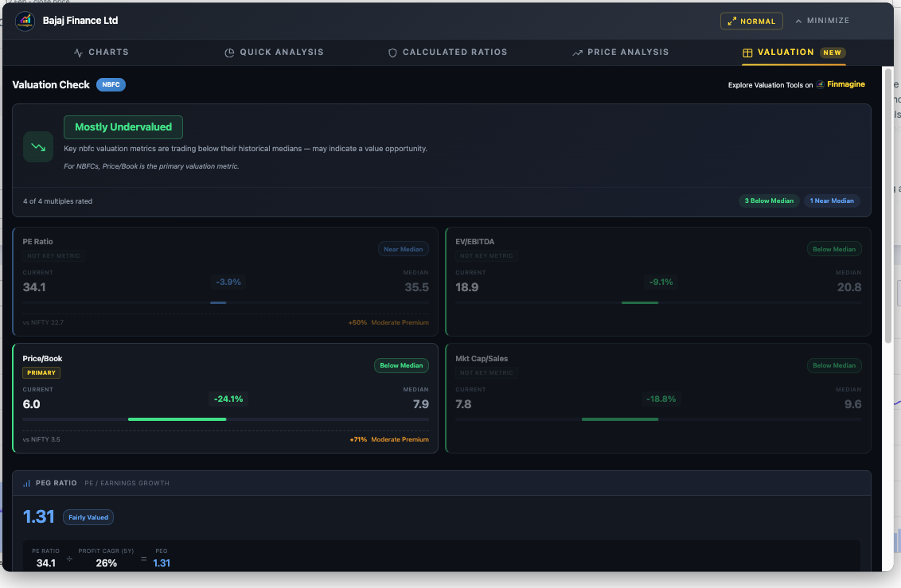The width and height of the screenshot is (901, 588).
Task: Toggle the 3 Below Median filter chip
Action: [x=769, y=201]
